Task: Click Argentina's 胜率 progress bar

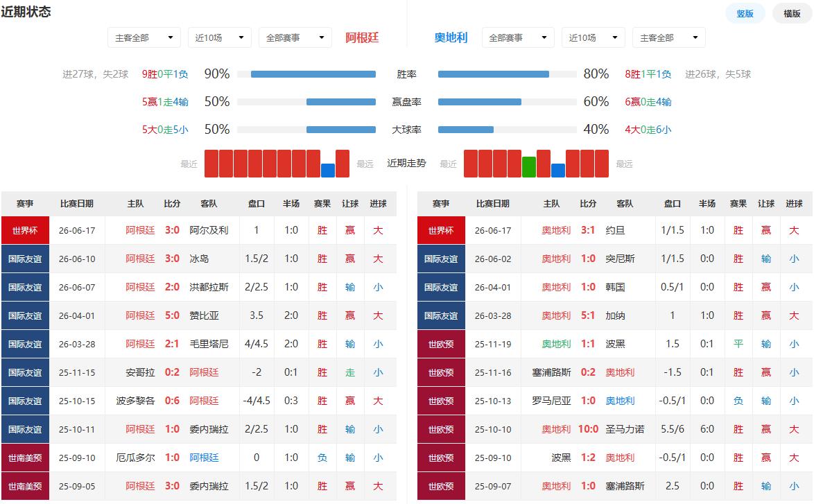Action: pyautogui.click(x=306, y=74)
